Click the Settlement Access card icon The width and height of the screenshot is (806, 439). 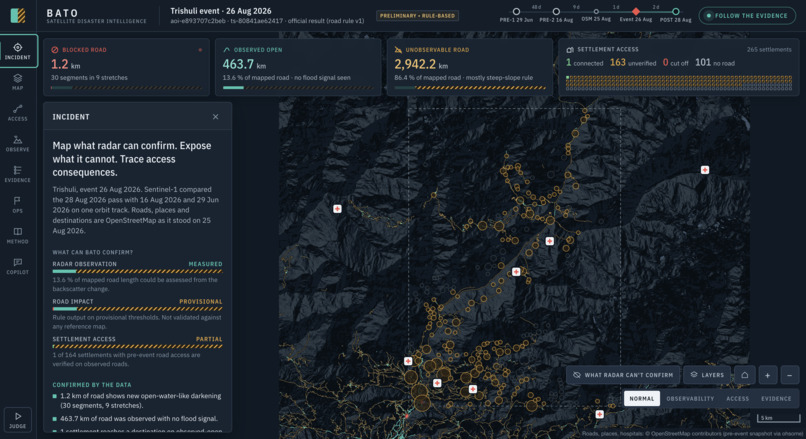[570, 49]
